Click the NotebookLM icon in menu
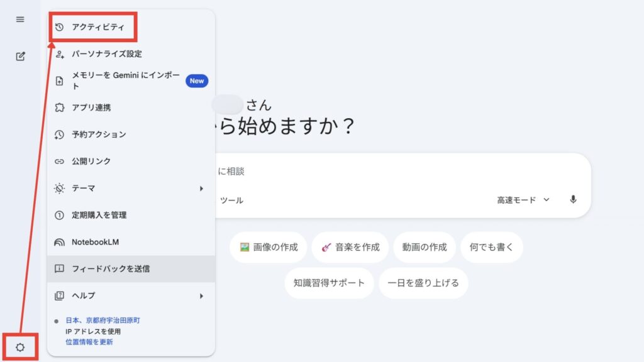Screen dimensions: 644x362 pos(60,242)
